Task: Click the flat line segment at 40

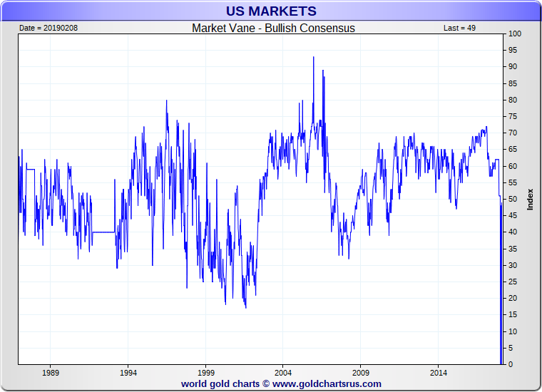Action: [x=103, y=232]
